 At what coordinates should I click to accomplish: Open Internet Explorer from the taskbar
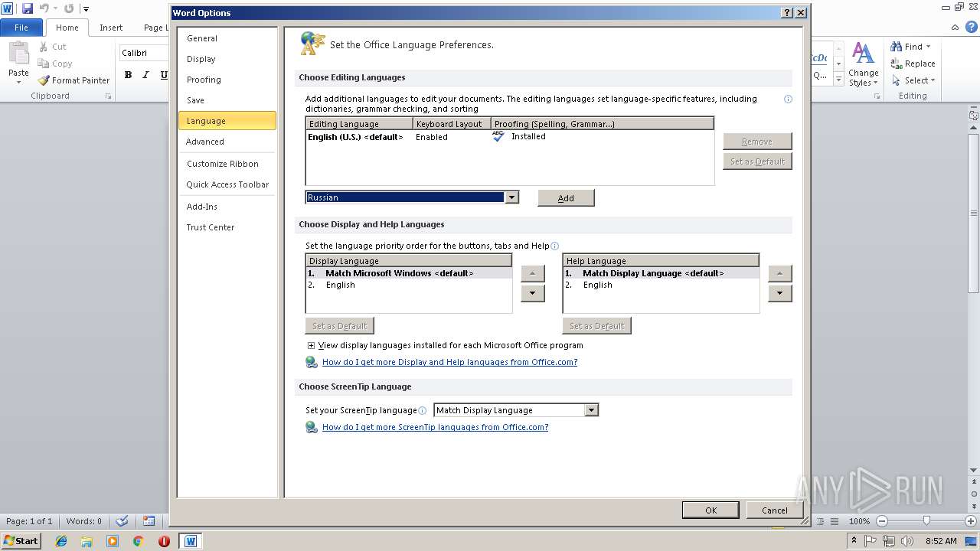click(x=61, y=541)
